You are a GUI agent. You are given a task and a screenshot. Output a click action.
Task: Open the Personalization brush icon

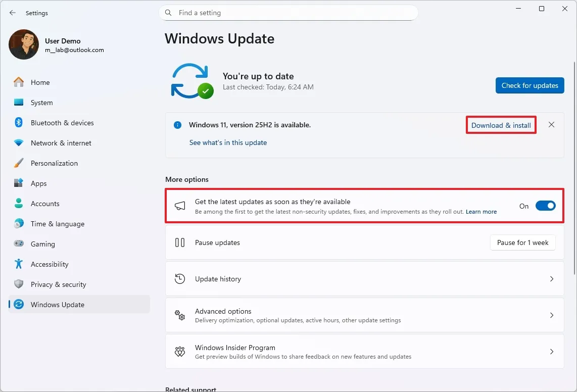pos(18,163)
